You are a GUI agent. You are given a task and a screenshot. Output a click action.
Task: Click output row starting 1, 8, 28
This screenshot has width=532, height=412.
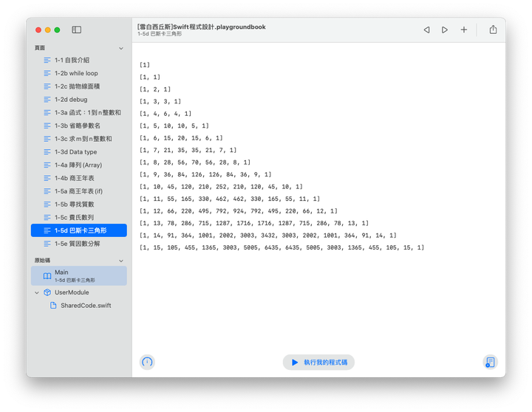click(195, 162)
